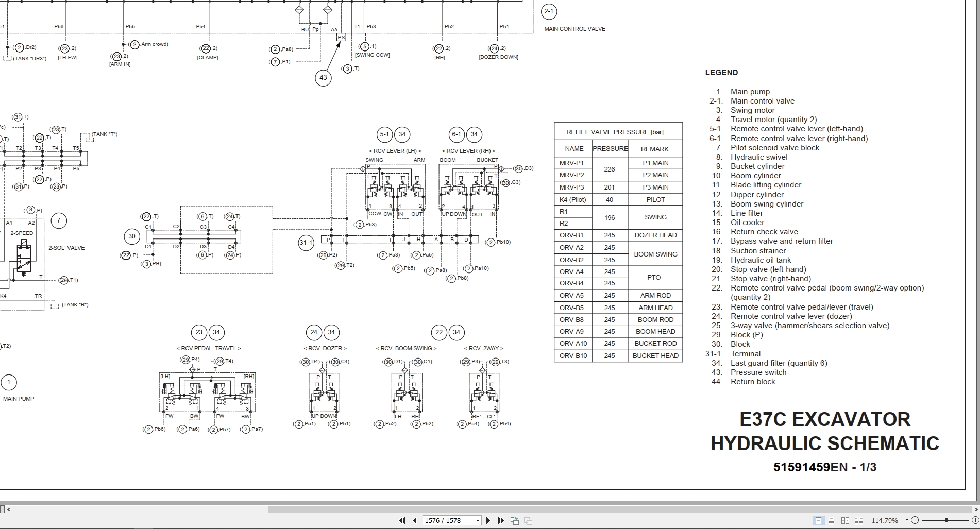The image size is (980, 529).
Task: Click the scroll right arrow
Action: pos(975,509)
